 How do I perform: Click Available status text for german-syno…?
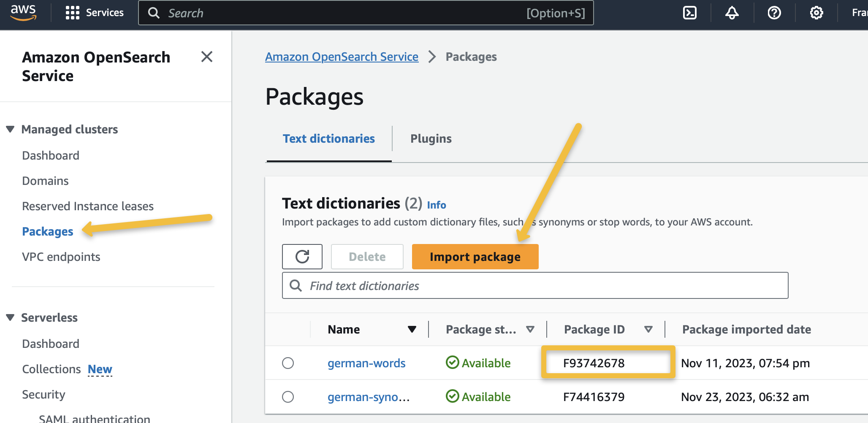point(486,397)
